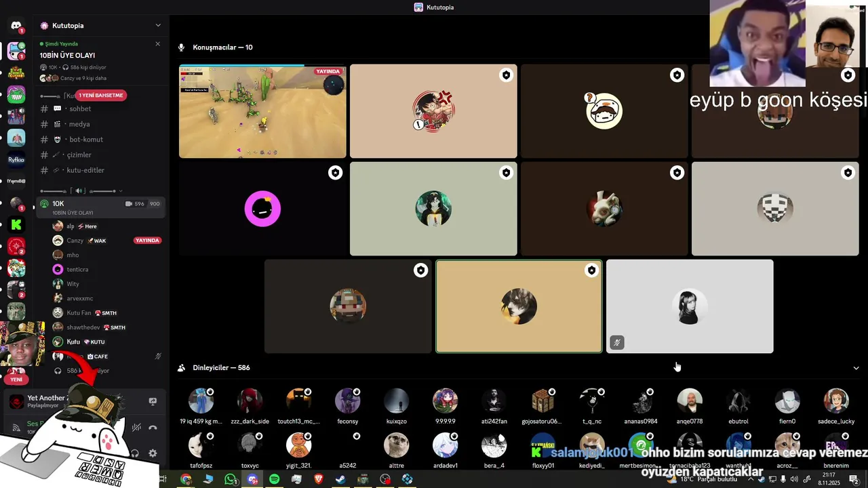Open Chrome from the taskbar
Image resolution: width=868 pixels, height=488 pixels.
186,479
